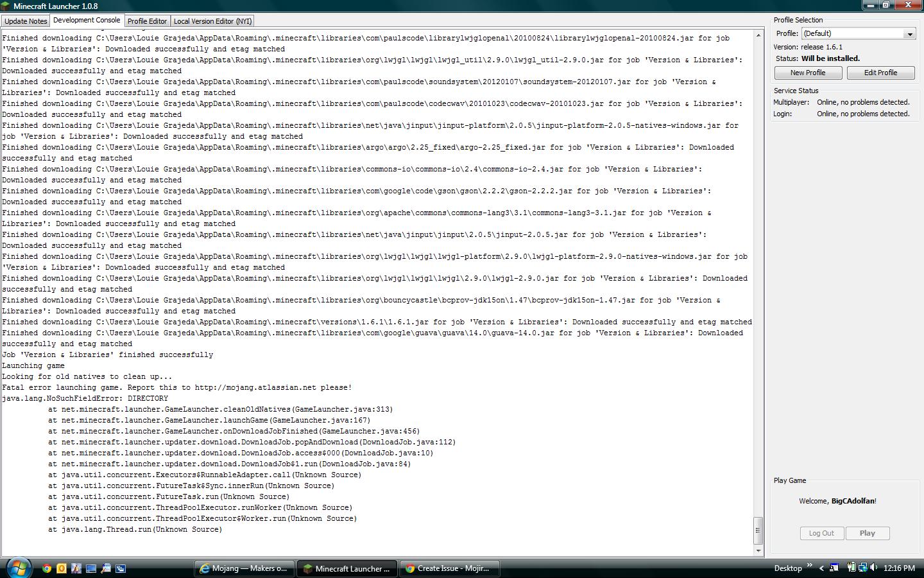Click the Minecraft Launcher title bar icon

[x=6, y=6]
